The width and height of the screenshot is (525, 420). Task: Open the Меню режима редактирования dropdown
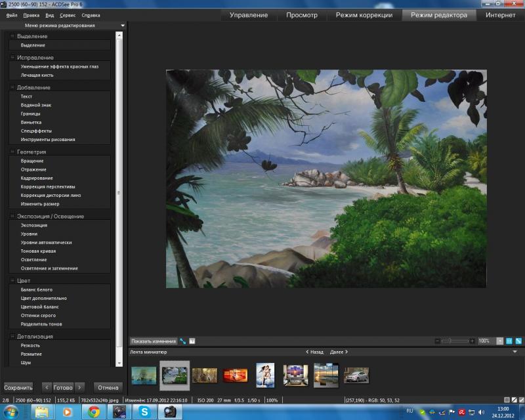[x=123, y=26]
